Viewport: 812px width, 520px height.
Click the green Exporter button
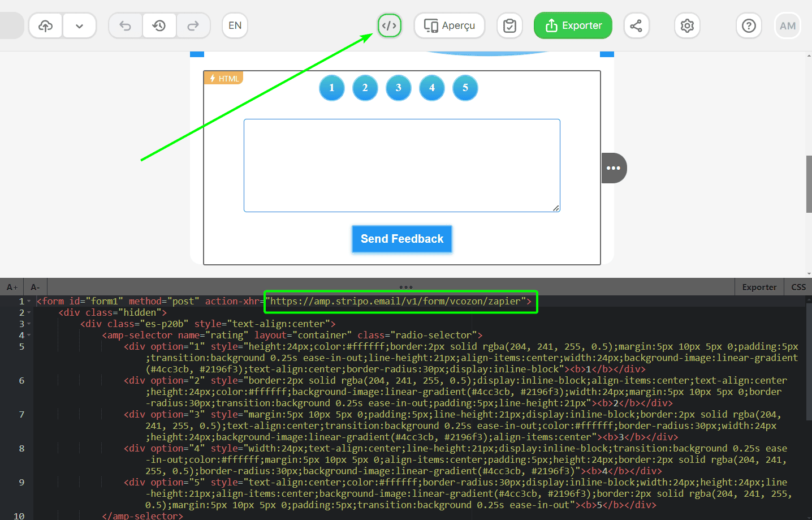(x=573, y=25)
